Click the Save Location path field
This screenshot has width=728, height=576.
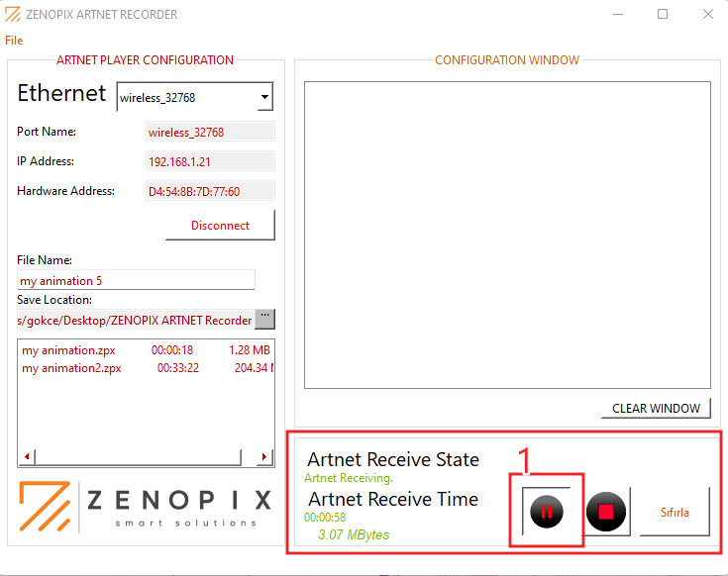point(135,320)
